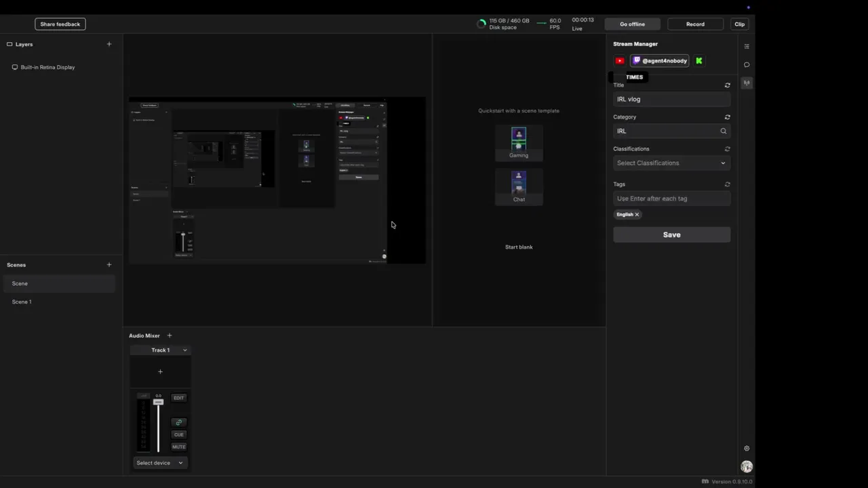The width and height of the screenshot is (868, 488).
Task: Click the 00:00:13 Live timer
Action: coord(583,24)
